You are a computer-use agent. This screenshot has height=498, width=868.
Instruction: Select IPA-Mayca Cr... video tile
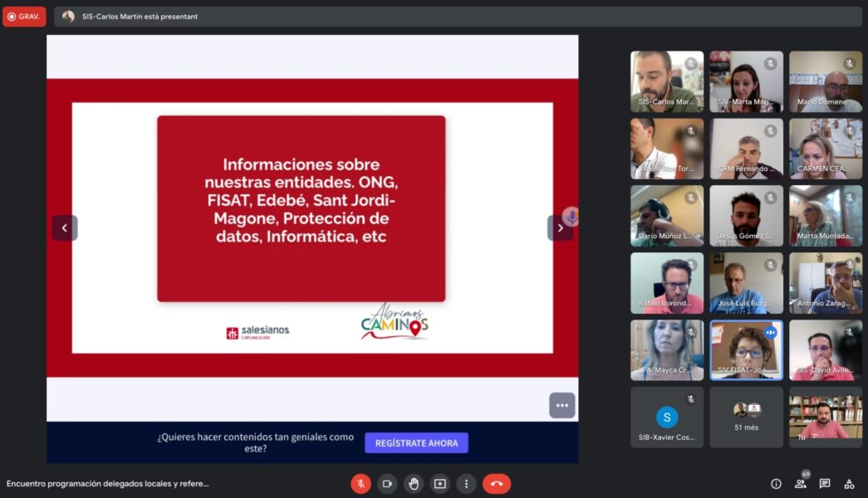coord(667,350)
